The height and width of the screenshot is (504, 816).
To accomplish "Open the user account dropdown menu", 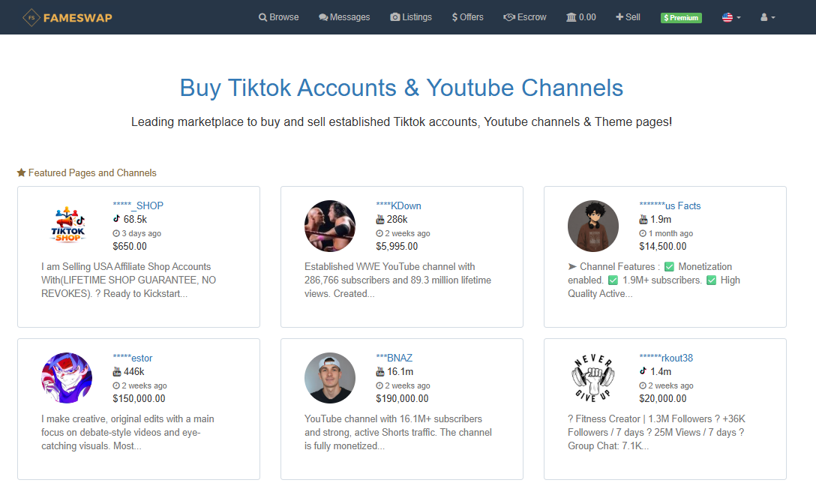I will pos(767,17).
